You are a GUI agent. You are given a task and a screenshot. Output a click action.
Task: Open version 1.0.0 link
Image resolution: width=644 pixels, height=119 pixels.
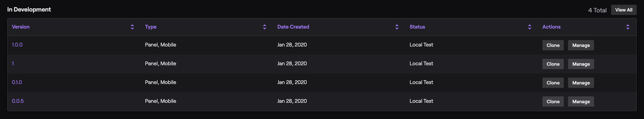pyautogui.click(x=17, y=45)
